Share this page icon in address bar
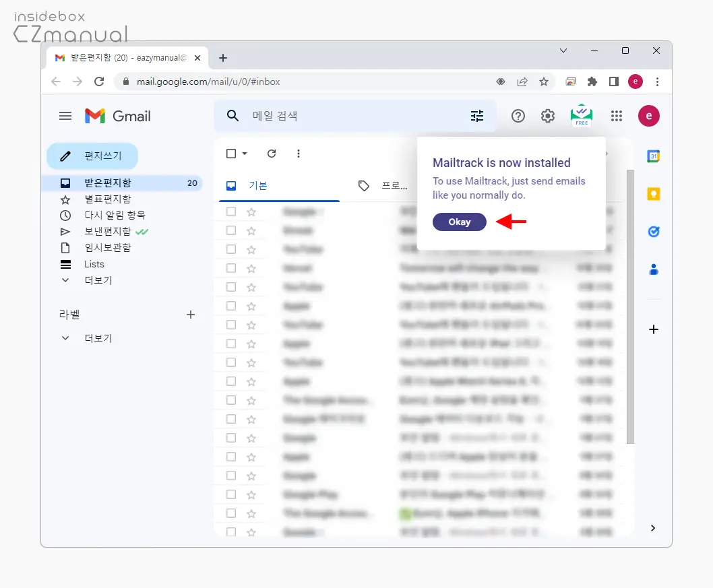The width and height of the screenshot is (713, 588). click(x=522, y=81)
